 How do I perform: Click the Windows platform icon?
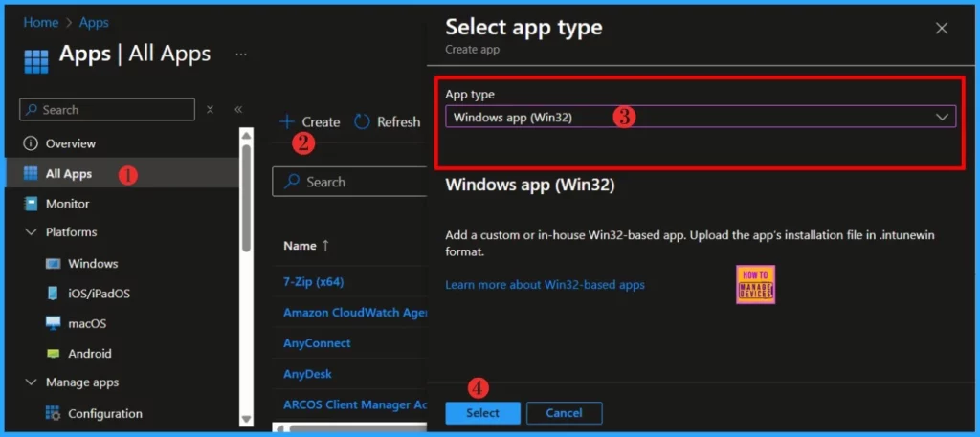tap(54, 264)
